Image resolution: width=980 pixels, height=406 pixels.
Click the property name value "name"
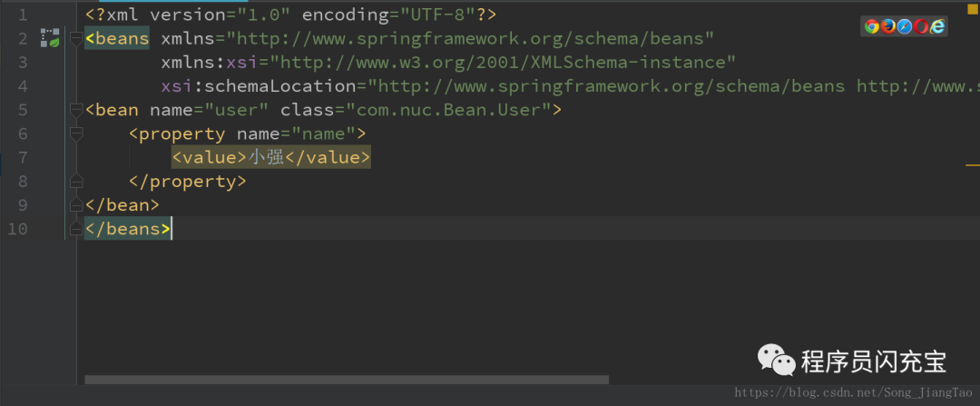pos(323,134)
